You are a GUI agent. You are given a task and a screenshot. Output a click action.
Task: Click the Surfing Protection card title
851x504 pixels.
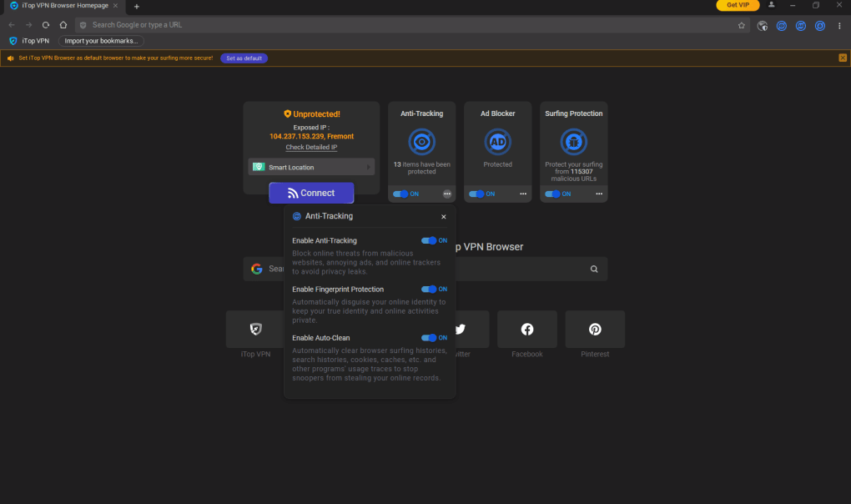coord(574,113)
